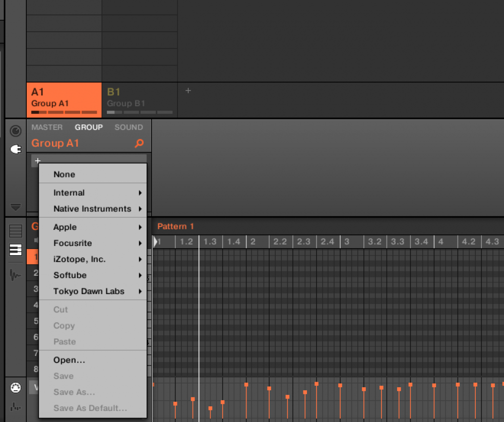The height and width of the screenshot is (422, 504).
Task: Switch to Pad view with horizontal lines icon
Action: pyautogui.click(x=16, y=231)
